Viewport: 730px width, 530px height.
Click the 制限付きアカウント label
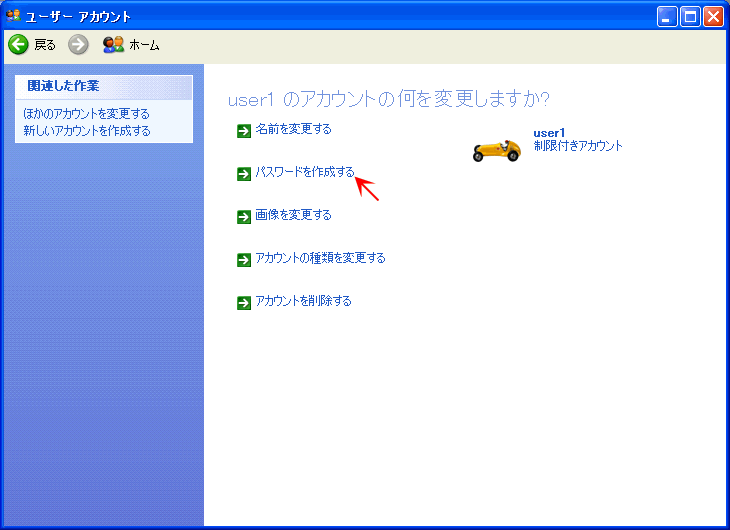pos(578,146)
